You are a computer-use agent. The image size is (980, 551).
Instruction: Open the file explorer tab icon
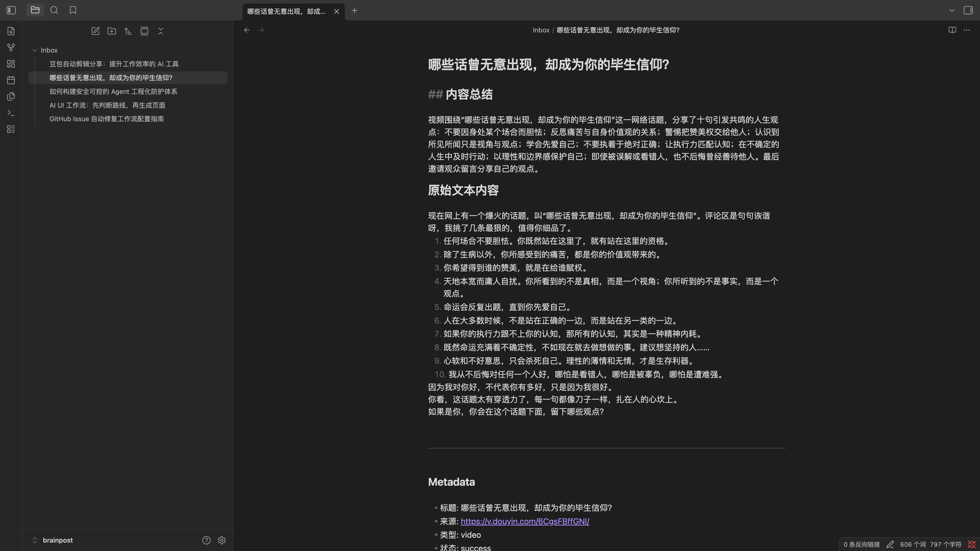click(35, 10)
